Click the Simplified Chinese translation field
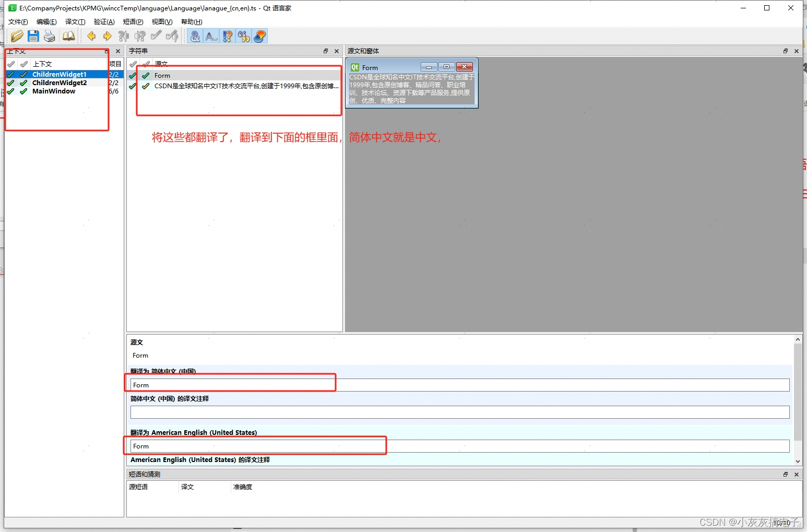The image size is (807, 532). coord(460,385)
